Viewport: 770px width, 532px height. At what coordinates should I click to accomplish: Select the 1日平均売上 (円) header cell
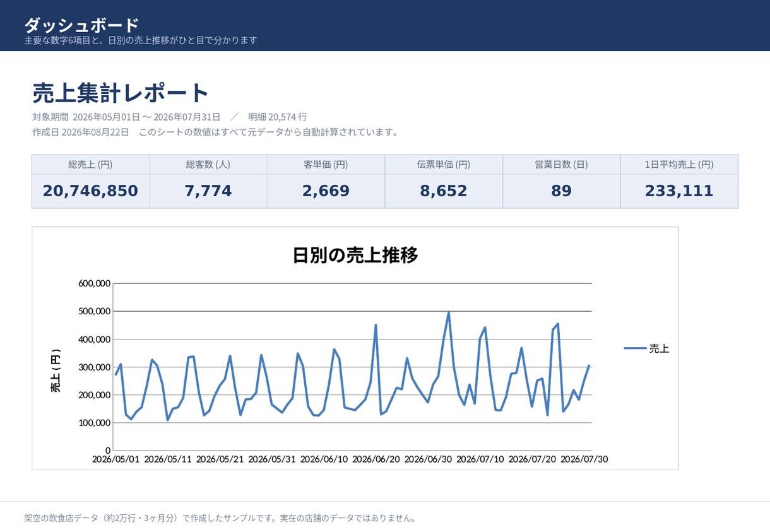pos(679,164)
